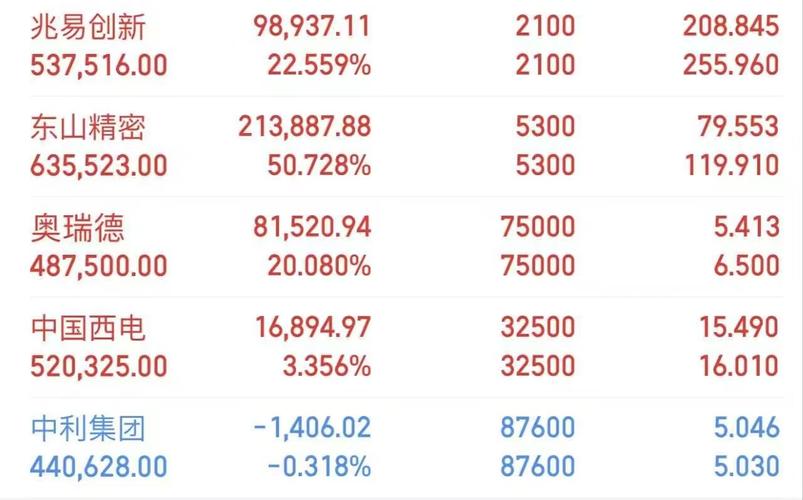Click 奥瑞德 holding quantity 75000
The width and height of the screenshot is (803, 500).
(x=538, y=227)
